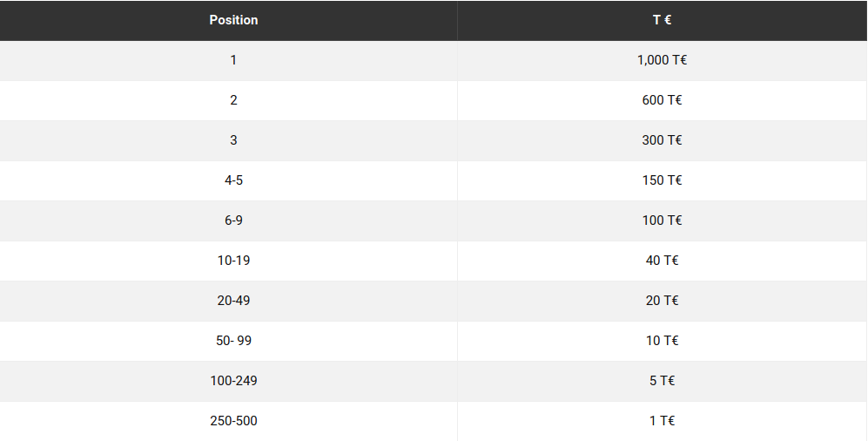Select the 250-500 position cell
Viewport: 868px width, 441px height.
tap(233, 421)
